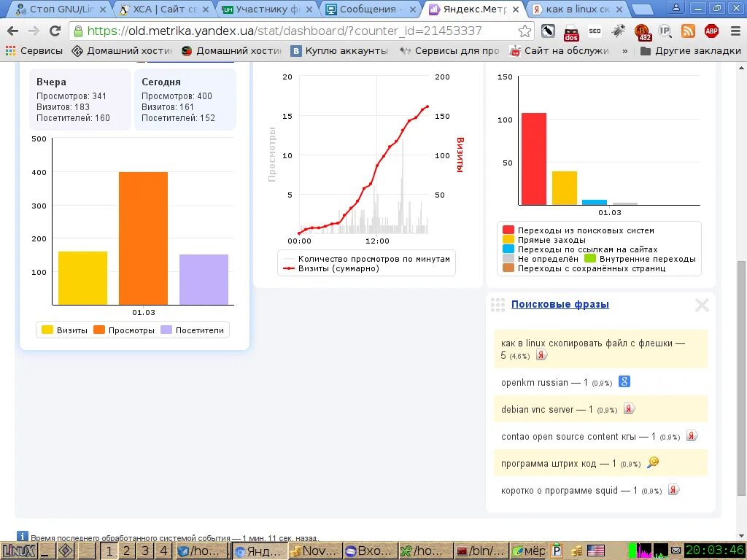Click the page vertical scrollbar thumb
The image size is (747, 560).
pos(741,378)
